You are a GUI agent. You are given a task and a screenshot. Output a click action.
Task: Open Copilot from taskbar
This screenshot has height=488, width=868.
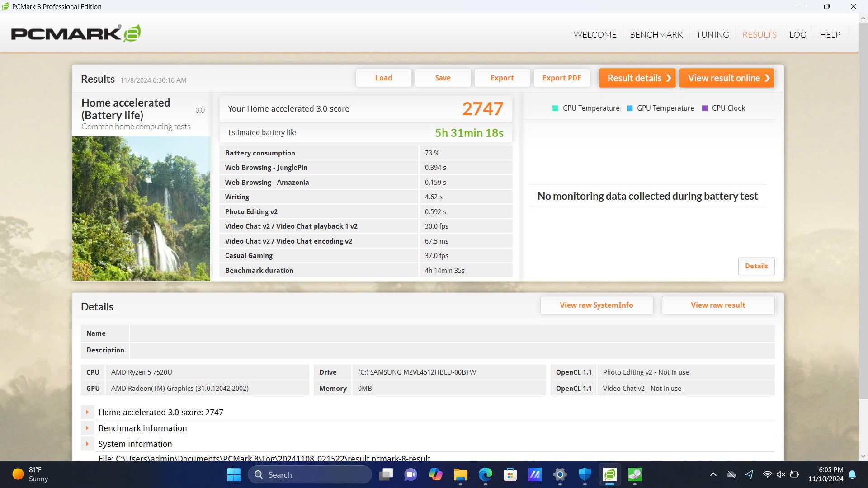(x=435, y=474)
